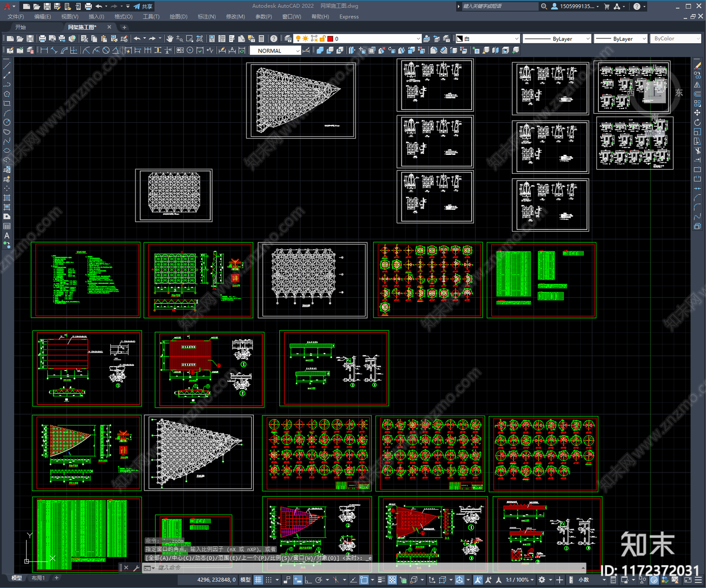Image resolution: width=706 pixels, height=588 pixels.
Task: Select the Erase tool in modify toolbar
Action: click(x=697, y=66)
